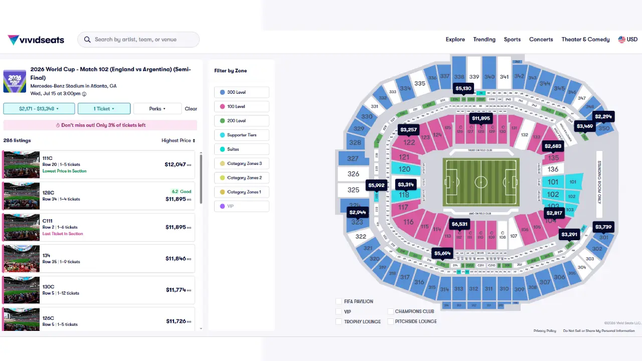Open the Concerts menu
This screenshot has width=642, height=361.
pyautogui.click(x=541, y=39)
